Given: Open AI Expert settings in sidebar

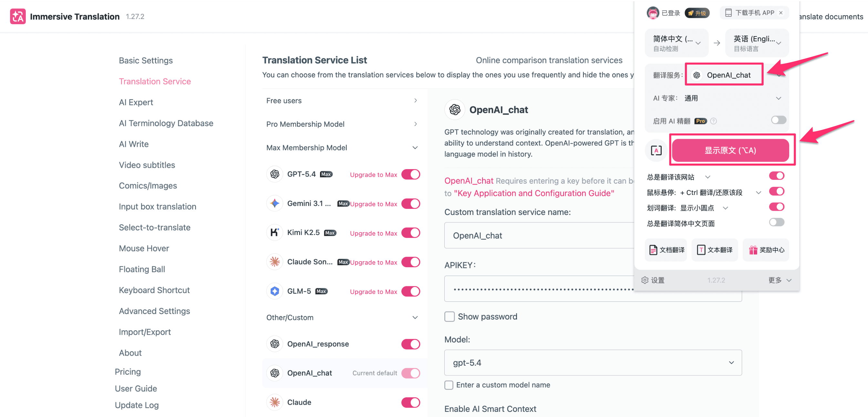Looking at the screenshot, I should click(x=136, y=102).
